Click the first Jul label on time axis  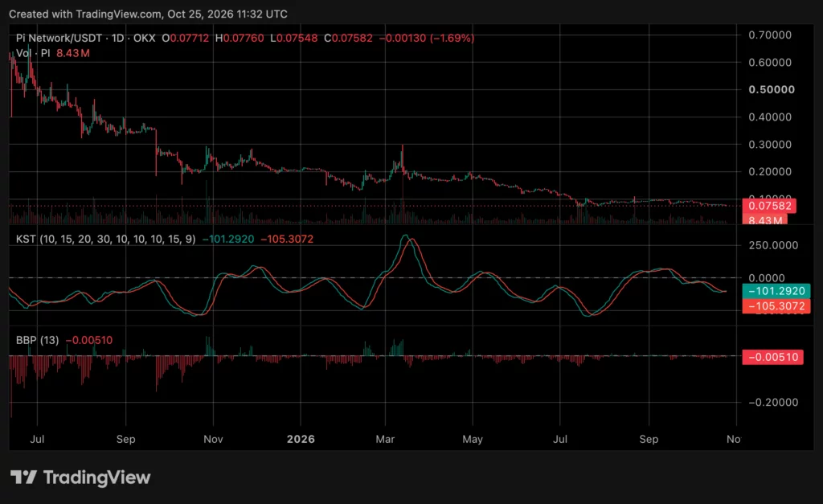(37, 439)
